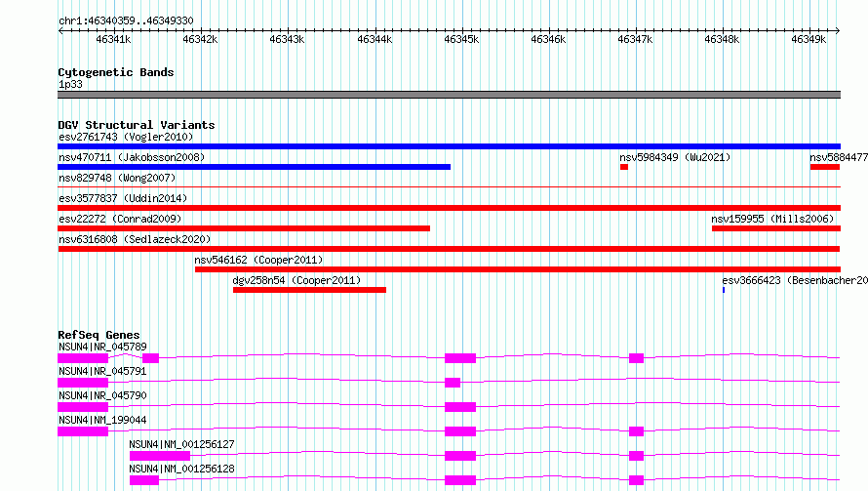
Task: Select the red nsv5884477 variant bar
Action: click(x=825, y=167)
